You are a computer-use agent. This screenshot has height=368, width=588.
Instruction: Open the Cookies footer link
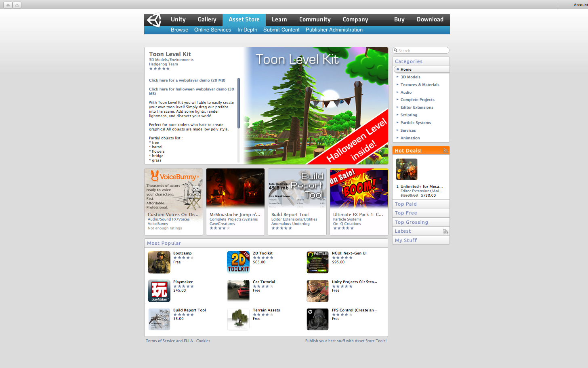pyautogui.click(x=203, y=341)
